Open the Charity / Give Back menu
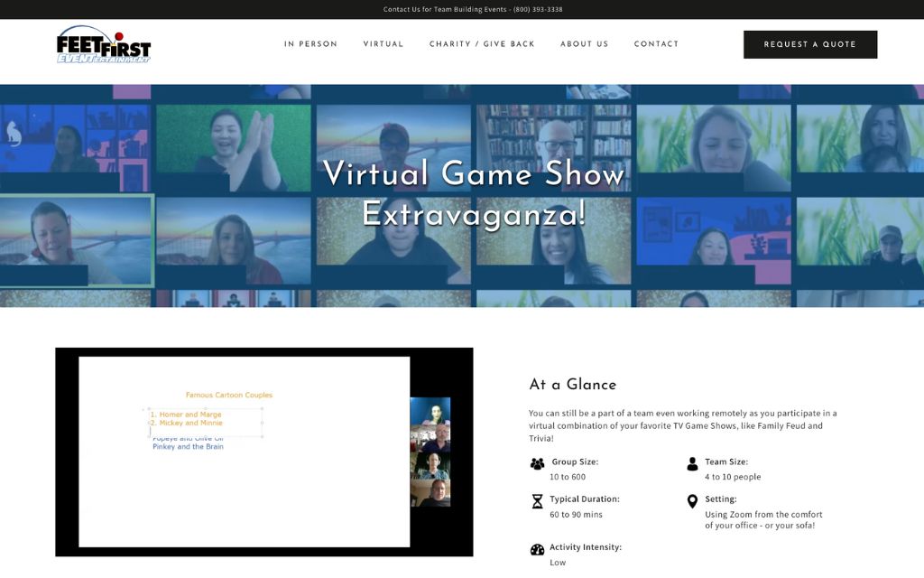The image size is (924, 578). coord(482,44)
